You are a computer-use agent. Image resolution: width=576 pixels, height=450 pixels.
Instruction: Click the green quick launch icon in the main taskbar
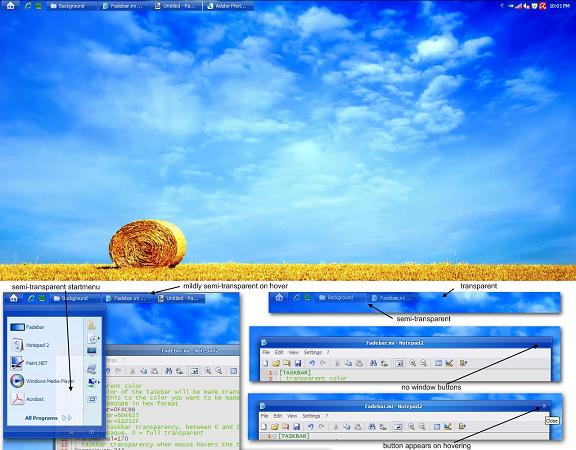pyautogui.click(x=39, y=6)
